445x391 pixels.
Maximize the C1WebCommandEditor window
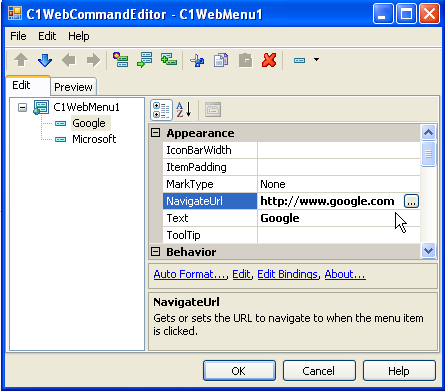[406, 14]
